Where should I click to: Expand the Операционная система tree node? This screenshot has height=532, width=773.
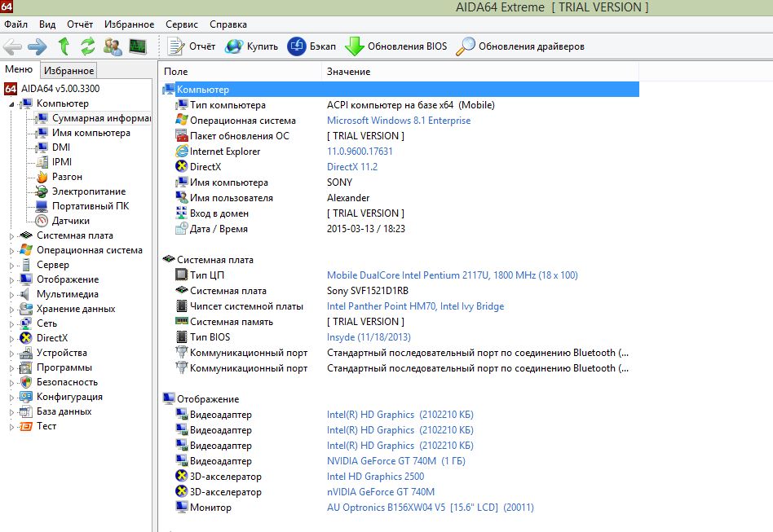pos(11,251)
